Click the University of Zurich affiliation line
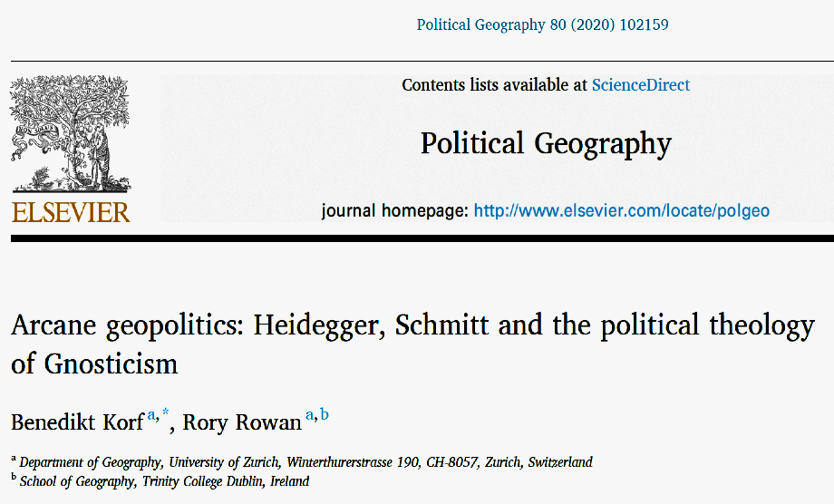Viewport: 834px width, 504px height. pos(305,462)
